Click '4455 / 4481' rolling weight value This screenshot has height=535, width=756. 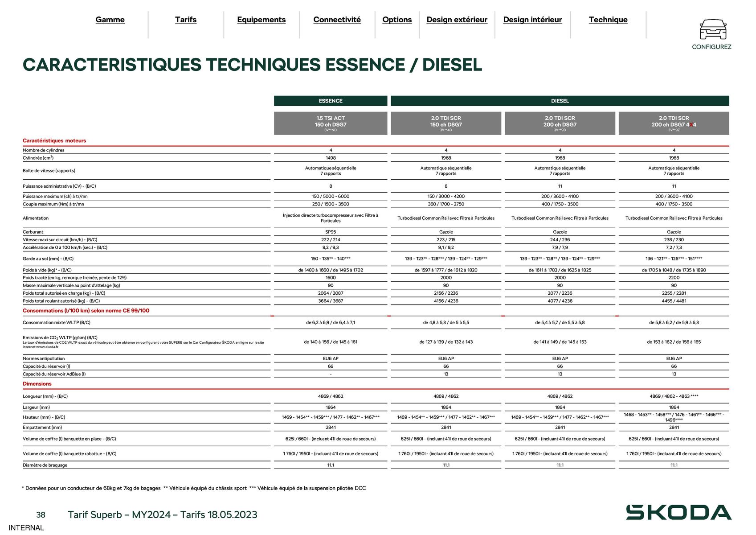click(x=674, y=301)
